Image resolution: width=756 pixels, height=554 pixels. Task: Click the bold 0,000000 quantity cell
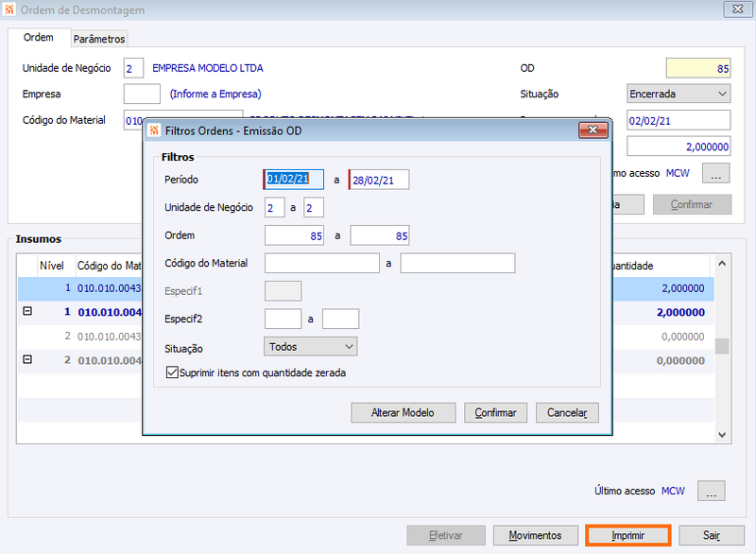click(x=680, y=360)
